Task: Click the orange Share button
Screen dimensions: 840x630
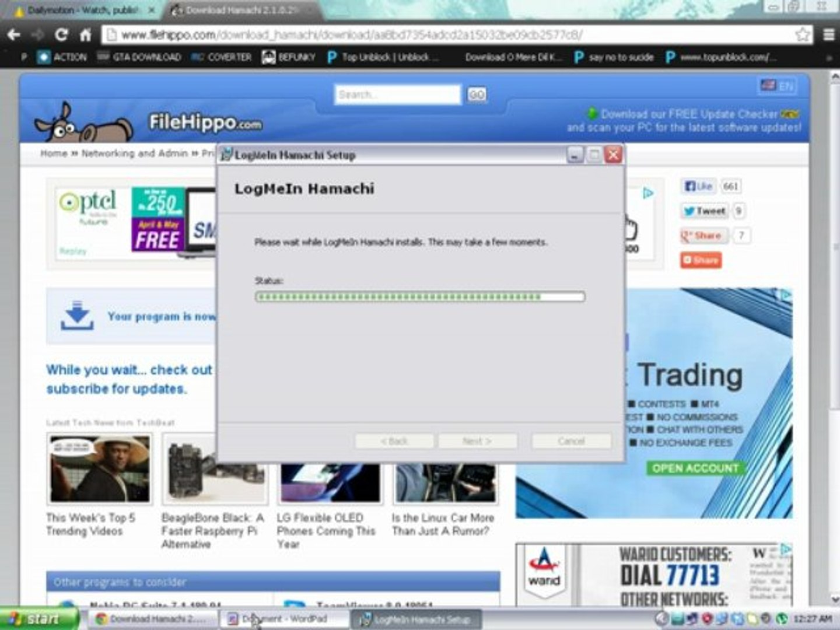Action: 701,260
